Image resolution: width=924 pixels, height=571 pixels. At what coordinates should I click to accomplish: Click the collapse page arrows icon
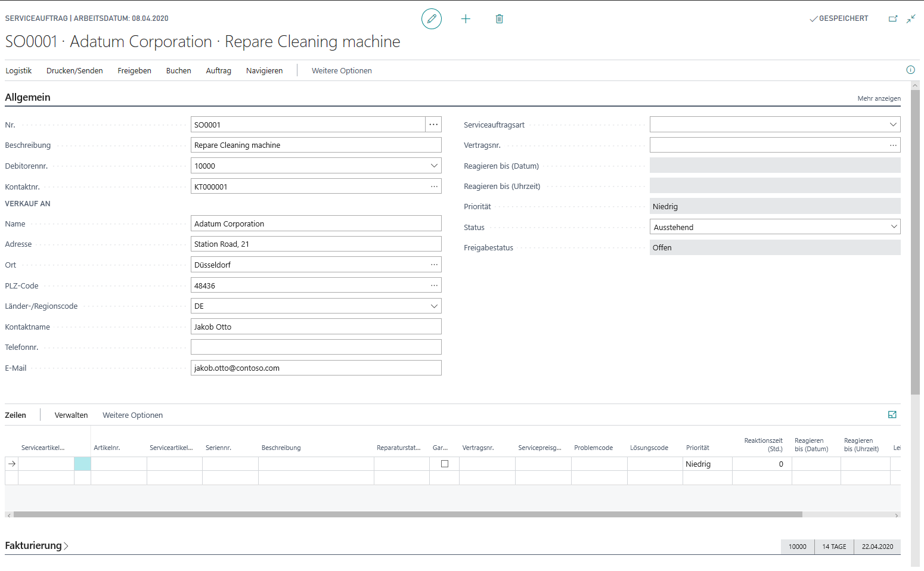tap(911, 19)
